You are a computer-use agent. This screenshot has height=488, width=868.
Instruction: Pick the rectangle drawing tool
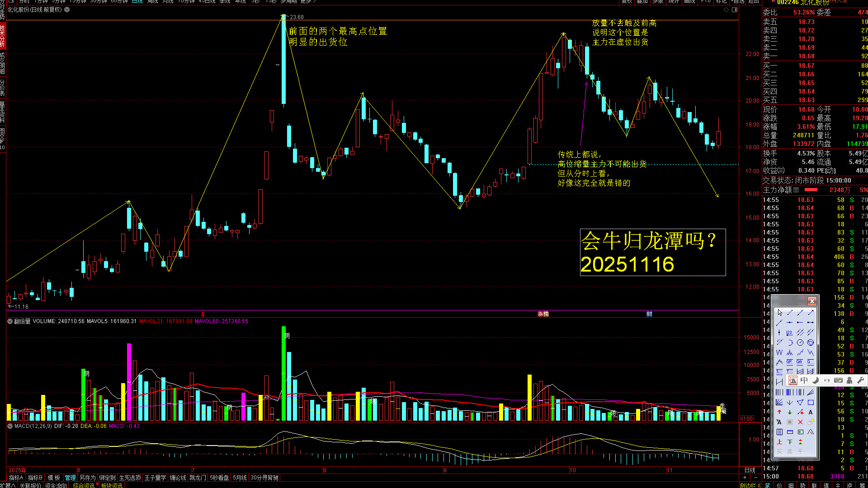[x=811, y=402]
